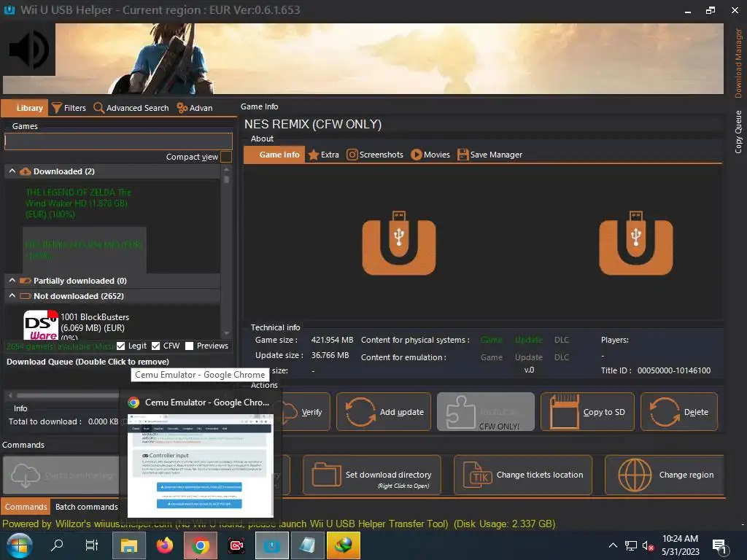Click the Change region globe button
Screen dimensions: 747x560
click(x=664, y=475)
